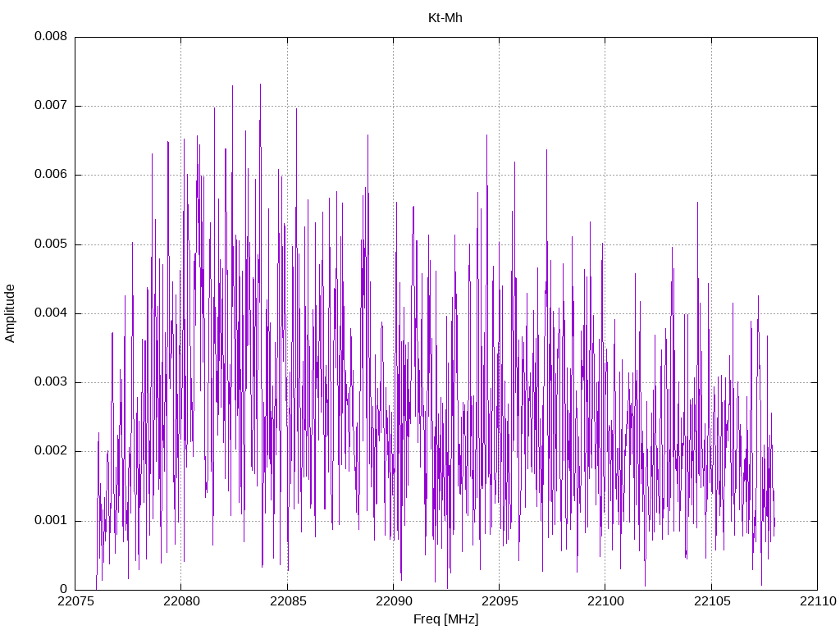Click the 0.003 y-axis tick label
Image resolution: width=840 pixels, height=630 pixels.
(51, 382)
